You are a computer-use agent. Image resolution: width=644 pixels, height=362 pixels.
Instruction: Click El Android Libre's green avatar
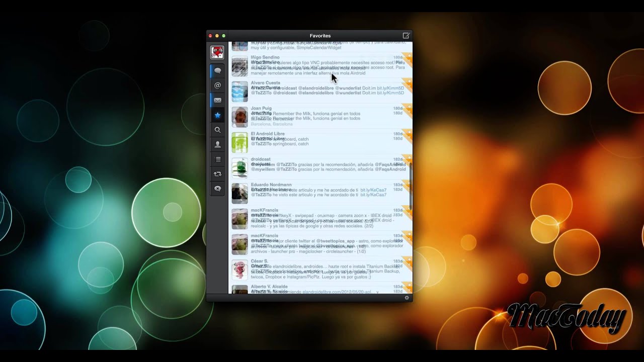[239, 143]
